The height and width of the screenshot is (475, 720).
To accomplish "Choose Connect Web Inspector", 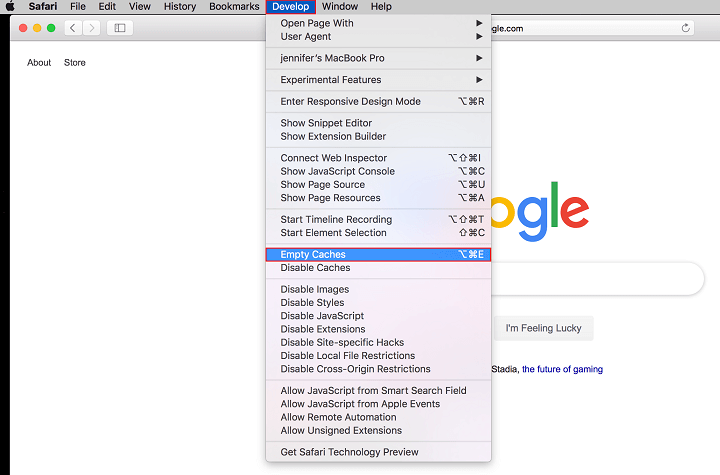I will click(378, 158).
